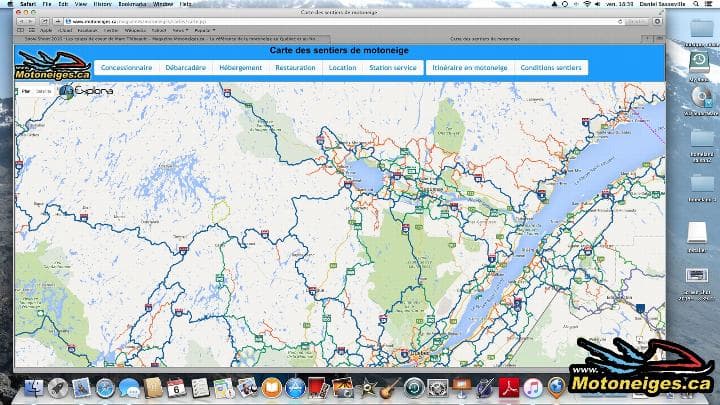Viewport: 720px width, 405px height.
Task: Open the Daniel Sasseville user menu
Action: click(x=663, y=4)
